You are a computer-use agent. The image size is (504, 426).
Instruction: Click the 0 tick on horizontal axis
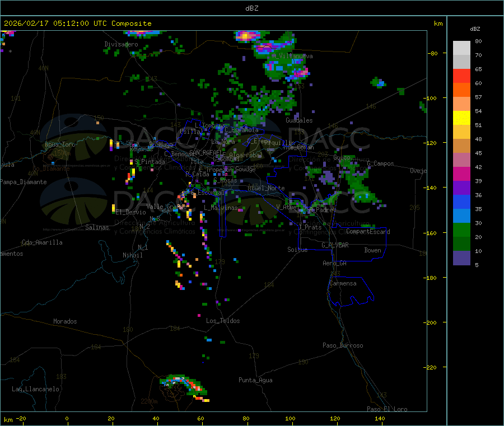[67, 419]
